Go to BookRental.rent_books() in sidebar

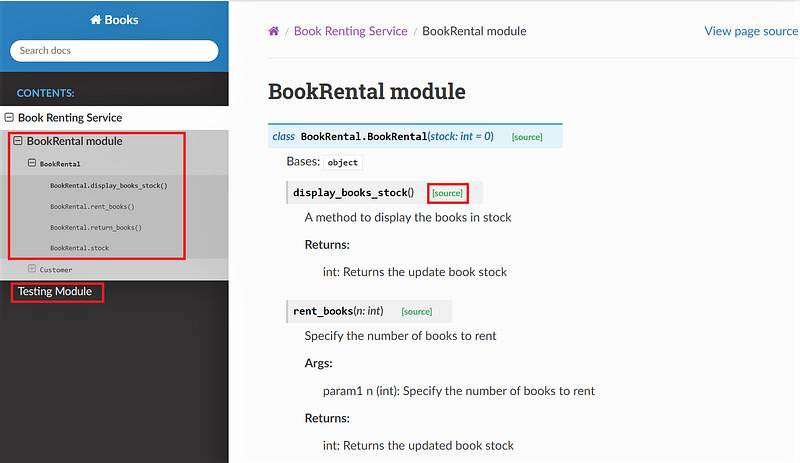[92, 207]
